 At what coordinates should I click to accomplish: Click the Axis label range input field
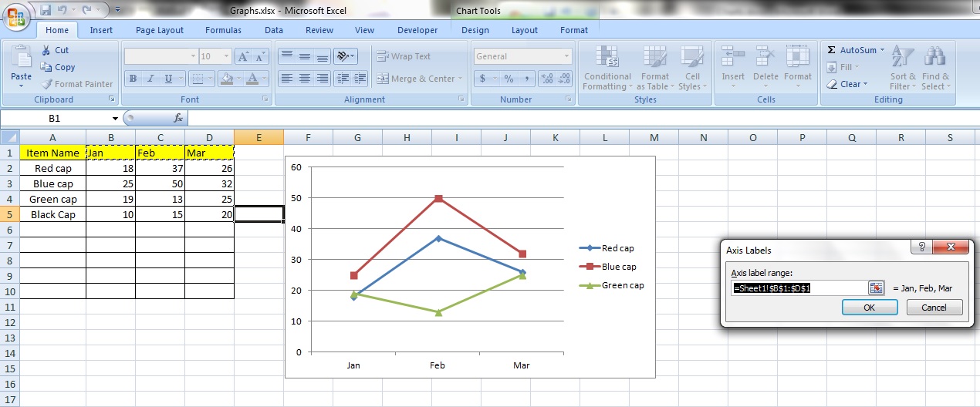pos(799,288)
